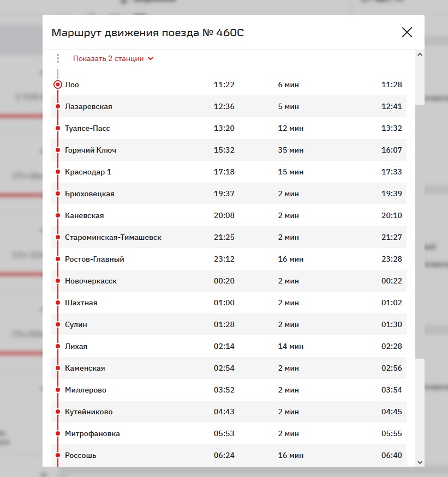
Task: Click arrival time 03:52 at Миллерово
Action: click(224, 390)
